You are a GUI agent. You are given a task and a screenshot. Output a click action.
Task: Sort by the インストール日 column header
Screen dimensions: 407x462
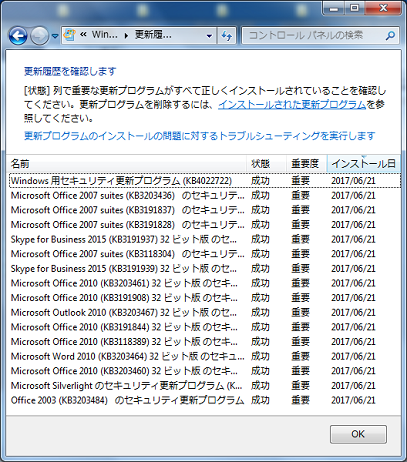pos(364,164)
